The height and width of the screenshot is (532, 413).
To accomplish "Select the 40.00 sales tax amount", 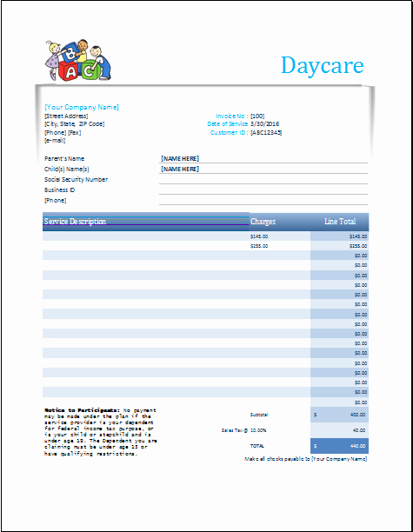I will (359, 430).
